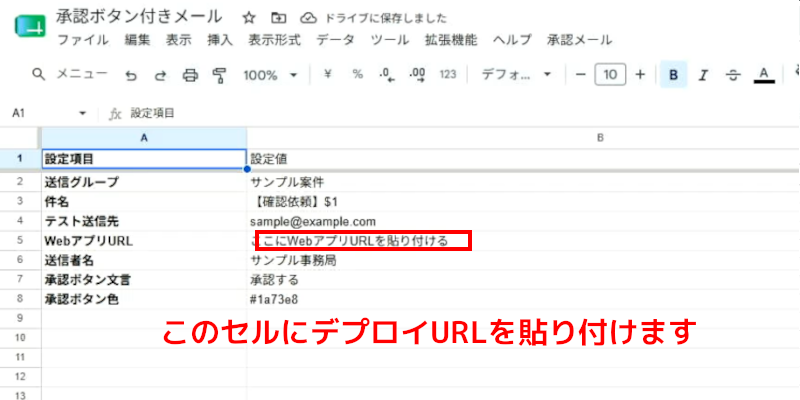The image size is (800, 400).
Task: Open the ファイル menu
Action: [x=83, y=40]
